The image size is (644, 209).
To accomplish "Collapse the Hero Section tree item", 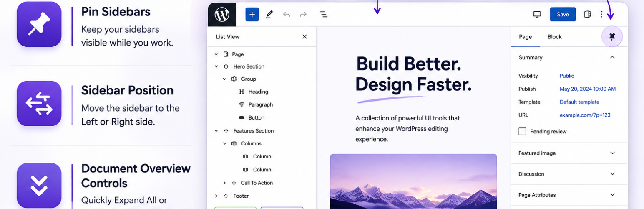I will point(216,66).
